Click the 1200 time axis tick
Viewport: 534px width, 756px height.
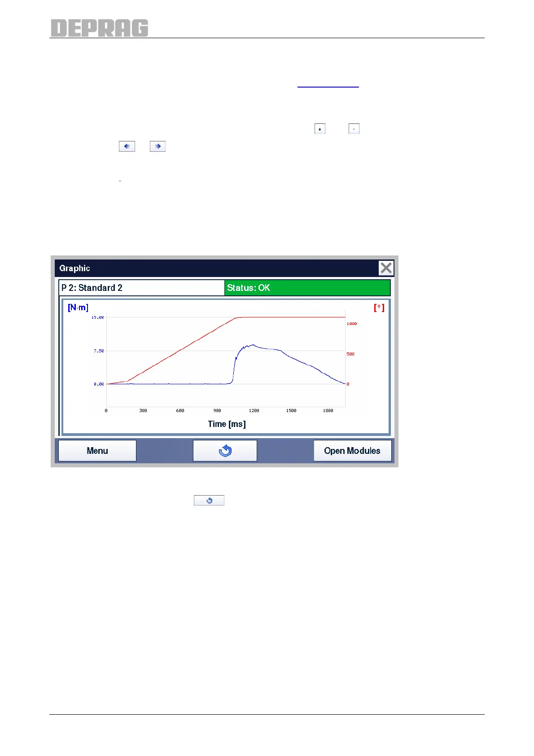pyautogui.click(x=254, y=410)
